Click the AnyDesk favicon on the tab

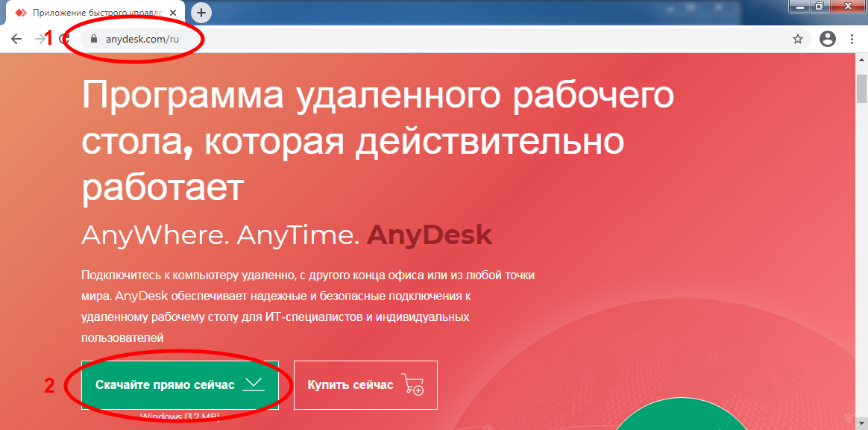pos(22,12)
